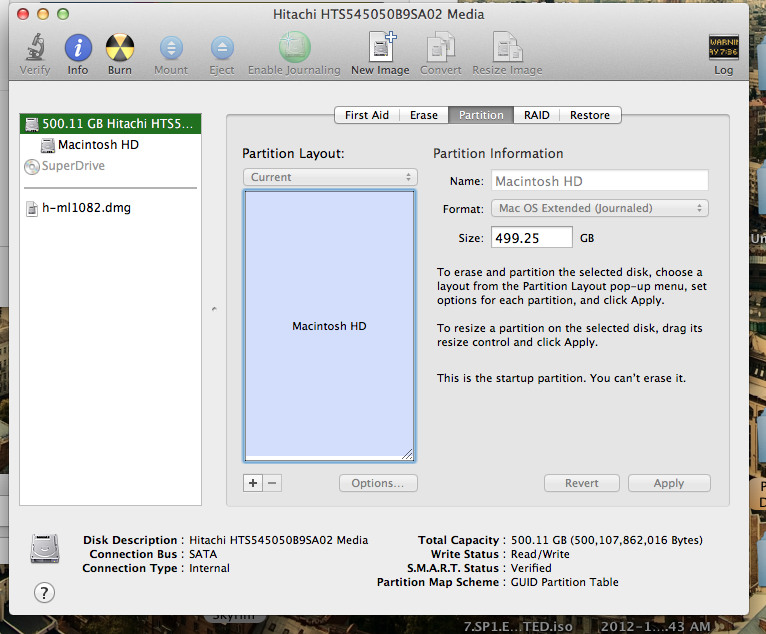Click the partition resize handle corner
Screen dimensions: 766x634
point(407,454)
